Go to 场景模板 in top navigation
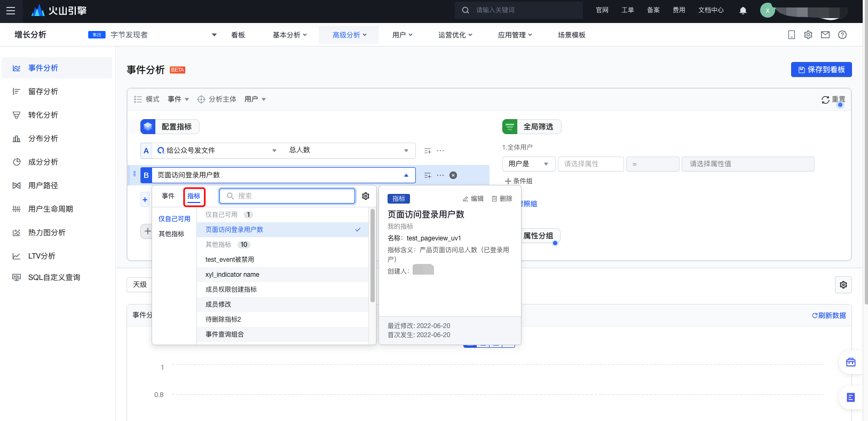This screenshot has width=868, height=421. click(572, 35)
